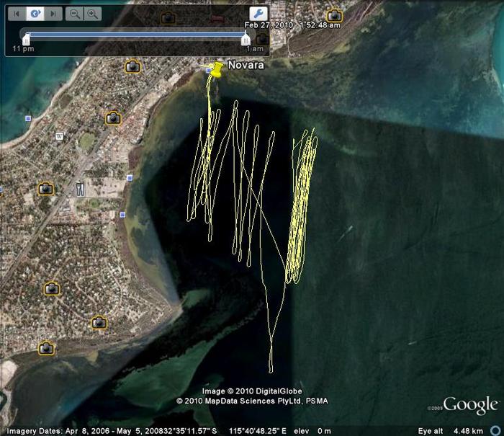Click camera icon closest to the Wikipedia icon
This screenshot has height=436, width=504.
click(x=113, y=117)
